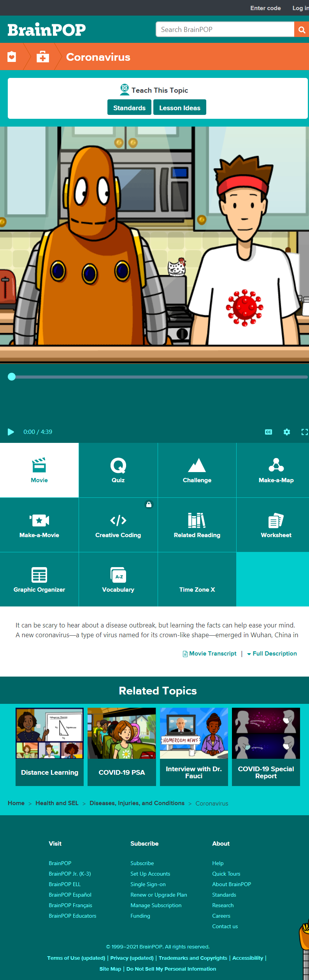The image size is (309, 980).
Task: Select the Movie tab
Action: click(x=39, y=470)
